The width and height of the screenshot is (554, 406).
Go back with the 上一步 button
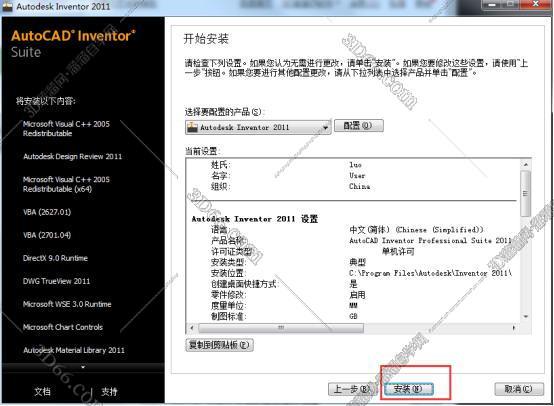pyautogui.click(x=352, y=389)
